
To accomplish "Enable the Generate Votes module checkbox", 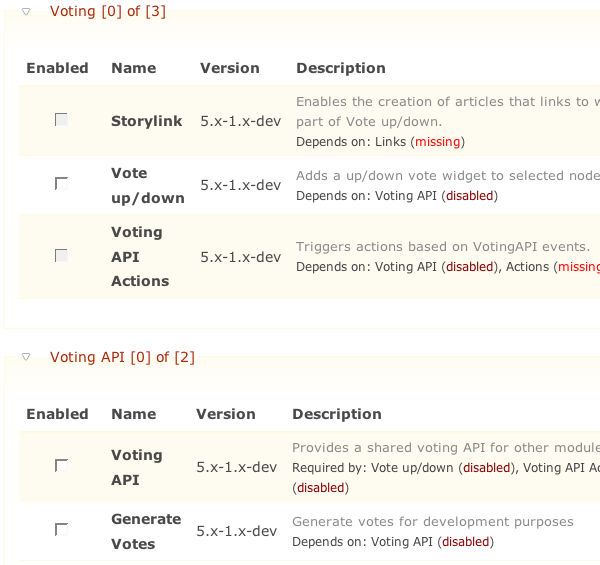I will pos(61,530).
